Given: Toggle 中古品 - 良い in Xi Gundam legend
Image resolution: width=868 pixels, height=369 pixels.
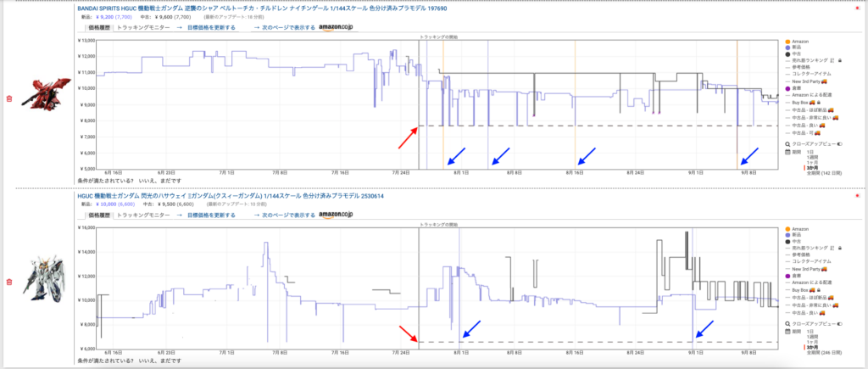Looking at the screenshot, I should click(x=805, y=313).
